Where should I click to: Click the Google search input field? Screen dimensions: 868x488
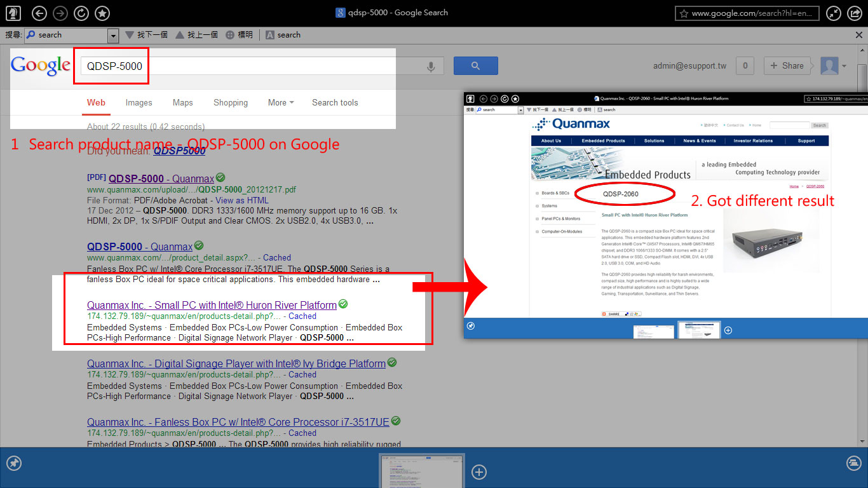tap(254, 66)
